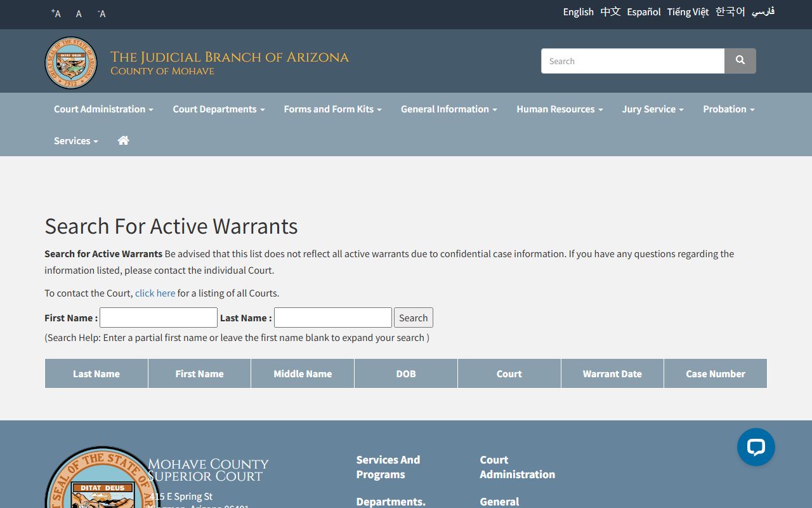This screenshot has width=812, height=508.
Task: Switch language to 한국어
Action: pyautogui.click(x=730, y=12)
